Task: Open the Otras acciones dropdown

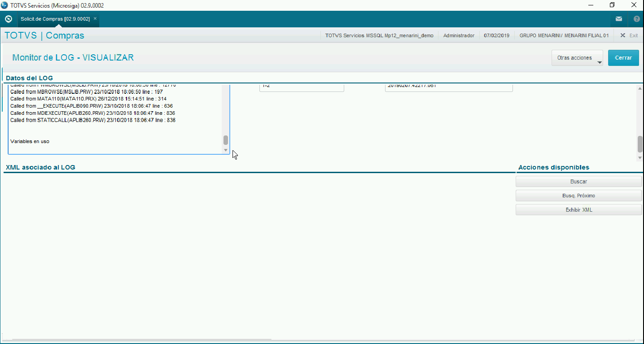Action: (577, 58)
